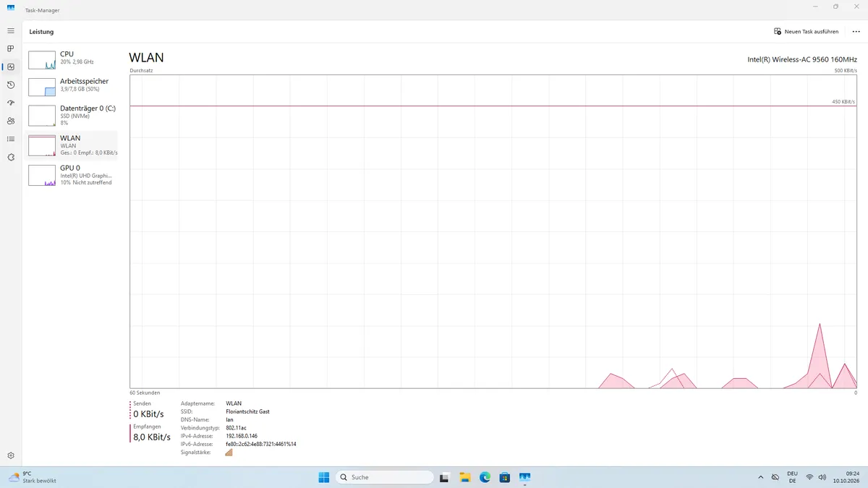This screenshot has height=488, width=868.
Task: Open Task-Manager settings gear
Action: pyautogui.click(x=11, y=455)
